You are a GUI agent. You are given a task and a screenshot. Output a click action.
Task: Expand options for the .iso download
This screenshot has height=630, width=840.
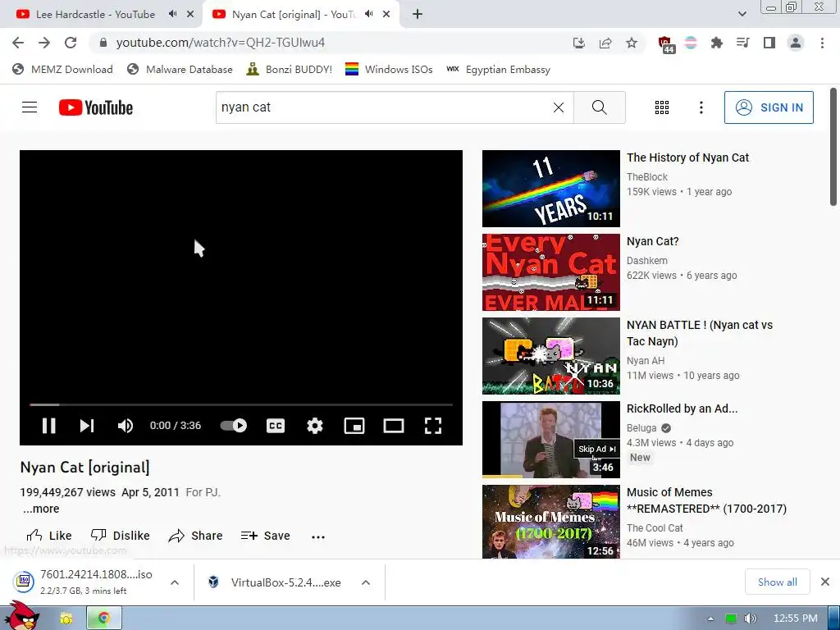pyautogui.click(x=175, y=582)
